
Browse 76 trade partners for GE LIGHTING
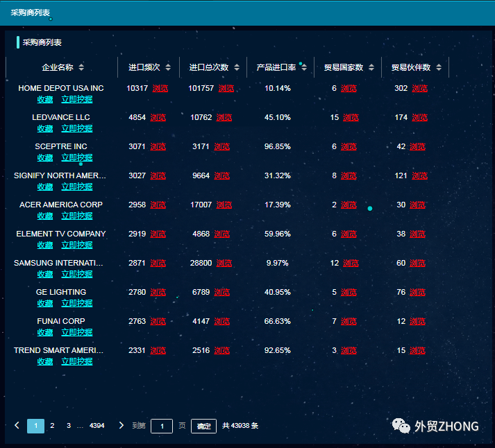[x=418, y=292]
